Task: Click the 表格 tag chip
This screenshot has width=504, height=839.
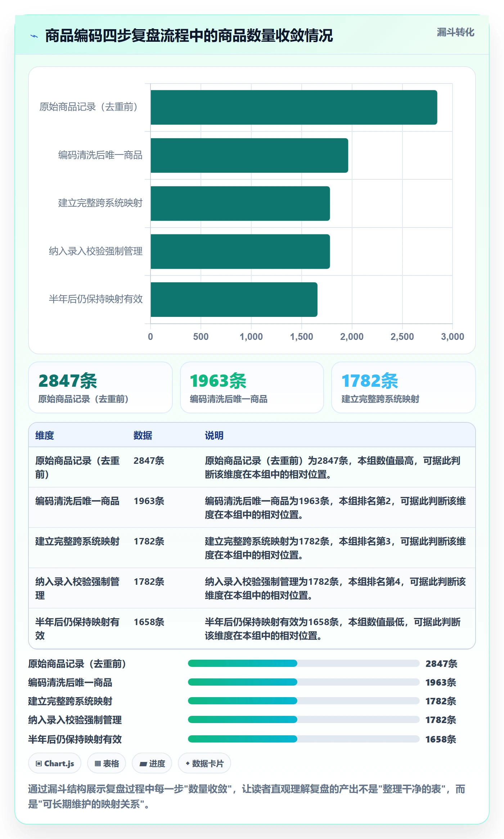Action: 107,763
